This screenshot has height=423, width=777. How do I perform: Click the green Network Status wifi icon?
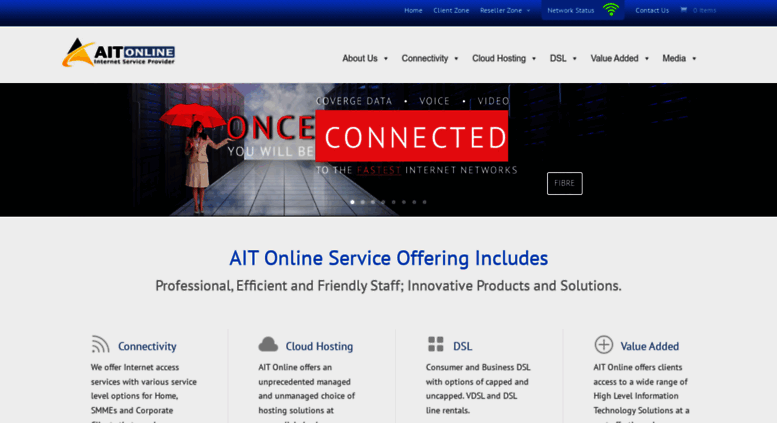tap(611, 9)
